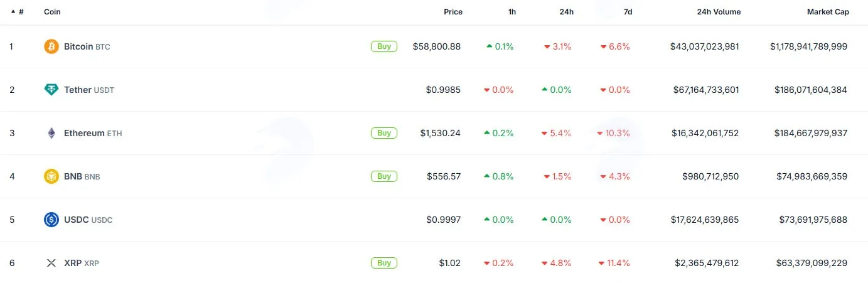Sort by 24h change column header
The width and height of the screenshot is (868, 283).
tap(566, 12)
